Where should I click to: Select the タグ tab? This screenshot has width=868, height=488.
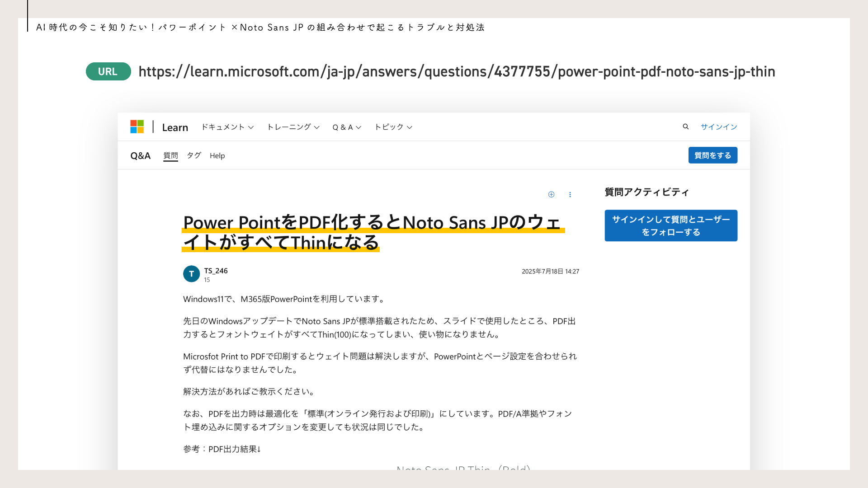(193, 155)
